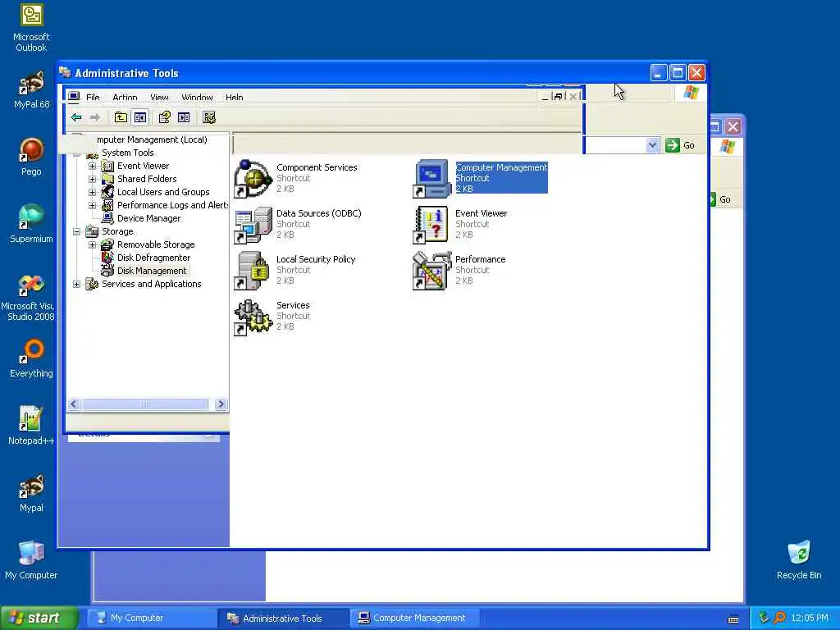This screenshot has width=840, height=630.
Task: Select MyPal 68 desktop icon
Action: point(31,89)
